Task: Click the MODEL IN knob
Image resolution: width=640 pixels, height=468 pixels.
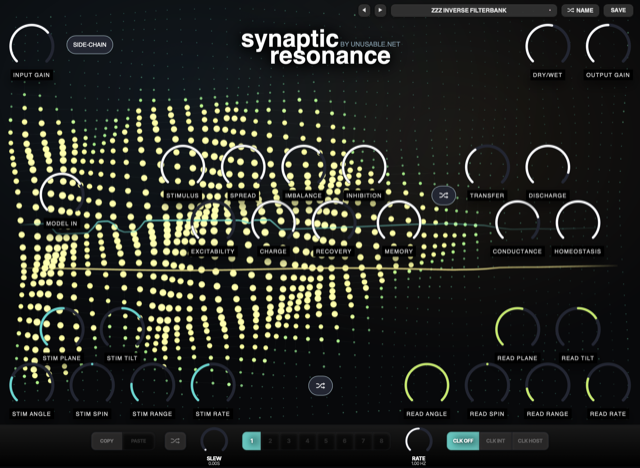Action: click(x=62, y=195)
